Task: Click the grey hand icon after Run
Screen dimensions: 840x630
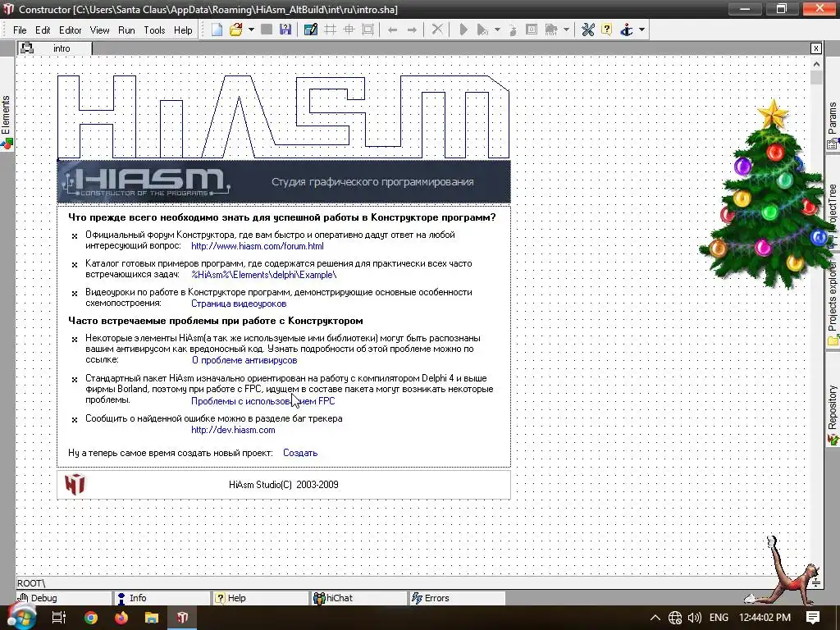Action: point(513,30)
